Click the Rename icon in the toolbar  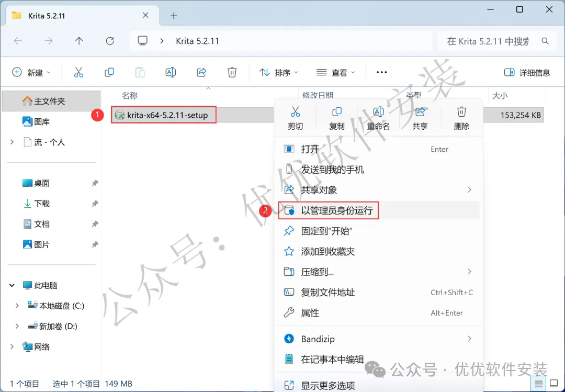tap(171, 72)
